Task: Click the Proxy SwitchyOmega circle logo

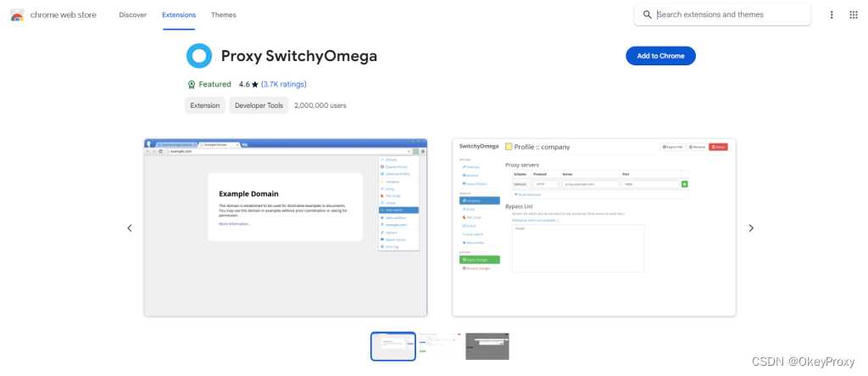Action: point(199,56)
